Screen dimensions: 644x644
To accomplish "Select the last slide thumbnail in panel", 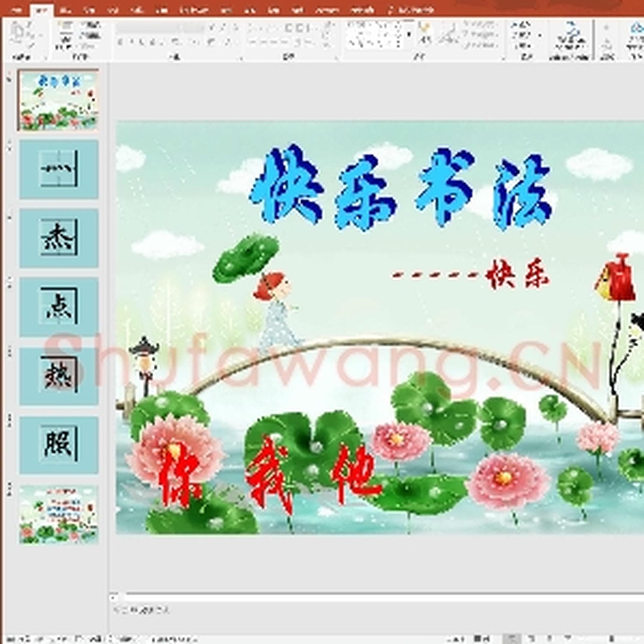I will 59,514.
